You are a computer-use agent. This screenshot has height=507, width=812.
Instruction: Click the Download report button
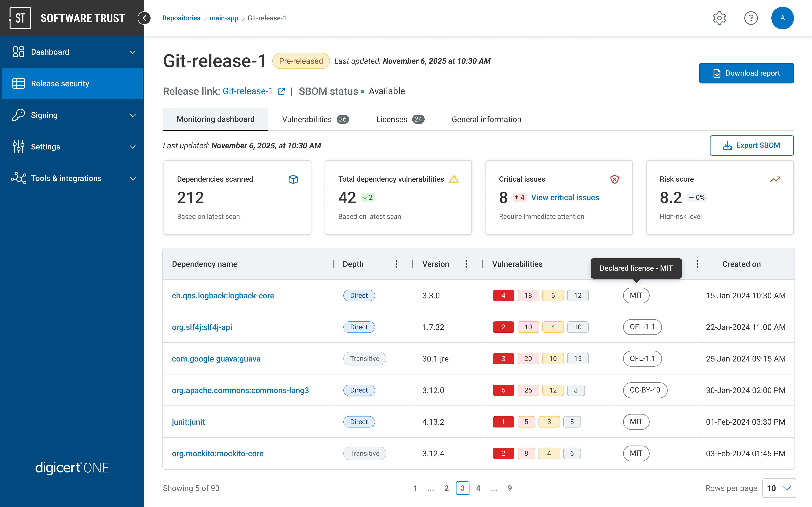(x=746, y=73)
